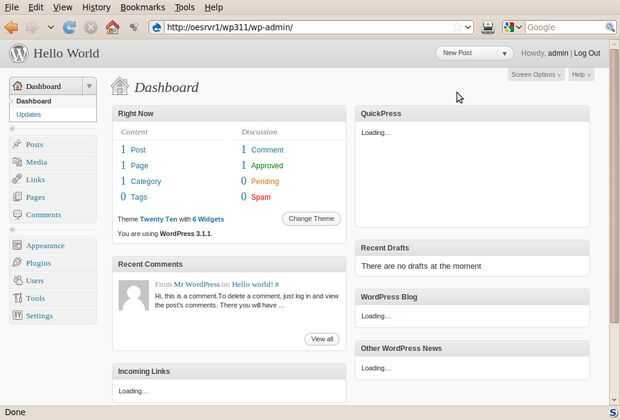Click the Tools icon in sidebar
620x420 pixels.
tap(17, 298)
